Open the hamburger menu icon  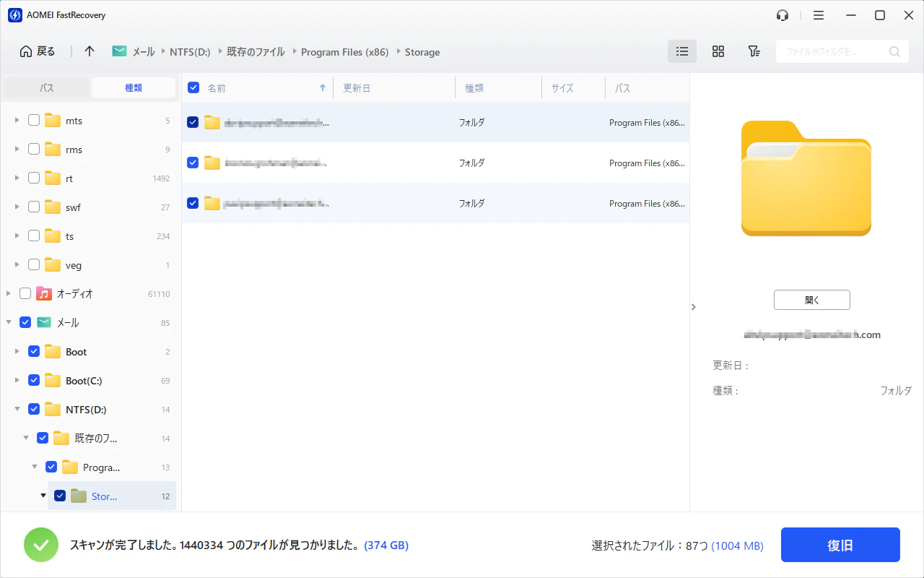point(819,15)
